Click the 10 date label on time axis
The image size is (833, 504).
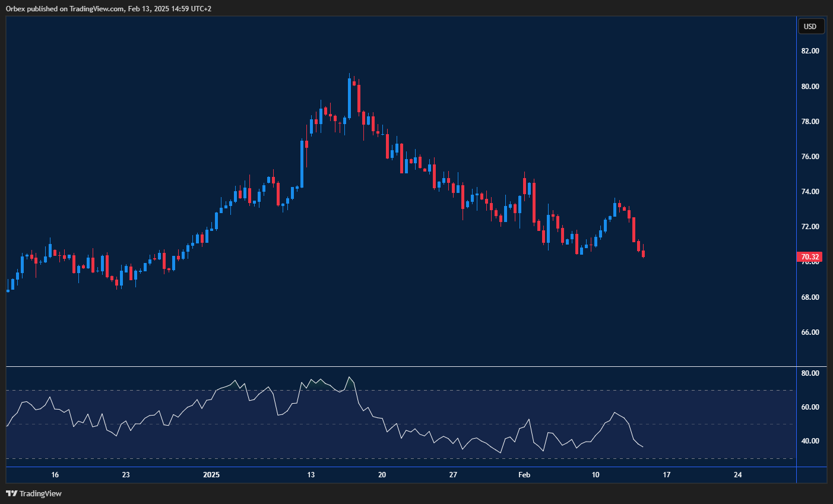pos(596,475)
